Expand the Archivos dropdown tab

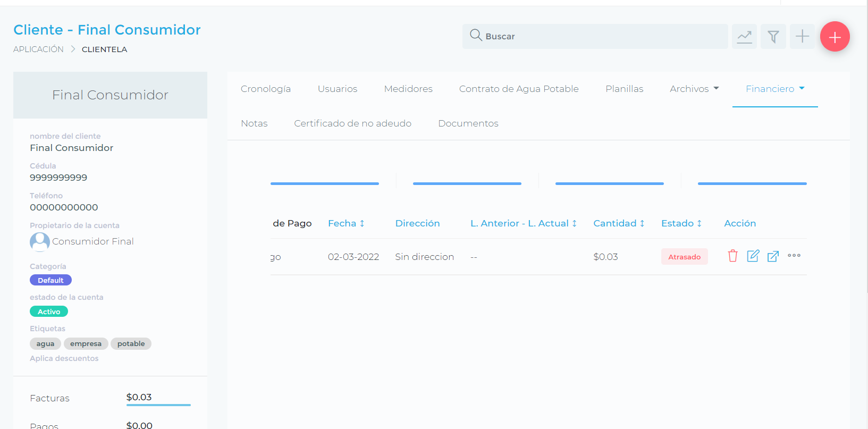coord(694,89)
